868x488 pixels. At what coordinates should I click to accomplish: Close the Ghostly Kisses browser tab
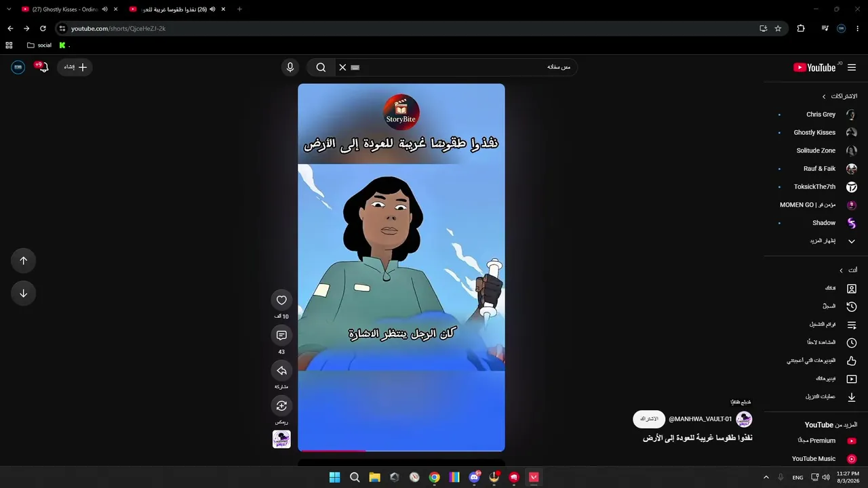click(x=116, y=9)
